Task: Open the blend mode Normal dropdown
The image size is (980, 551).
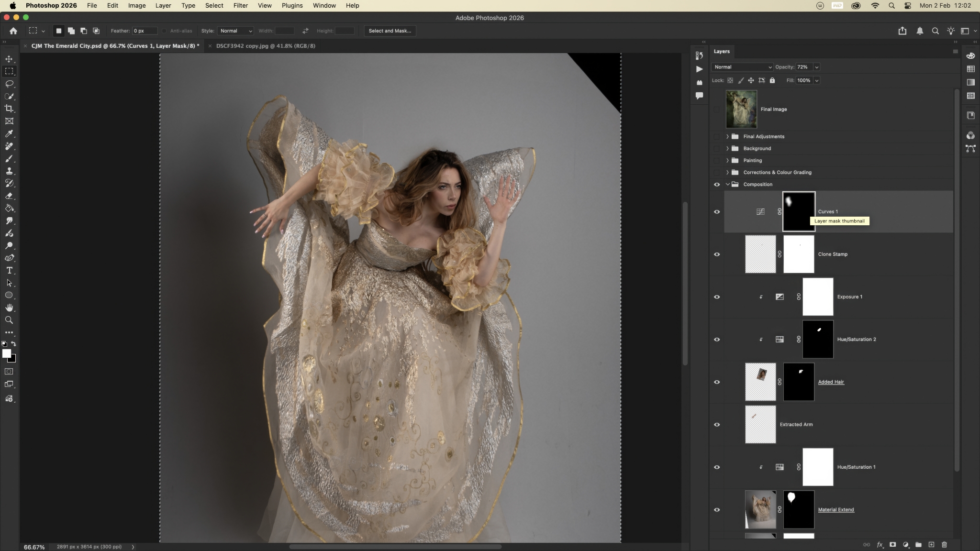Action: 742,67
